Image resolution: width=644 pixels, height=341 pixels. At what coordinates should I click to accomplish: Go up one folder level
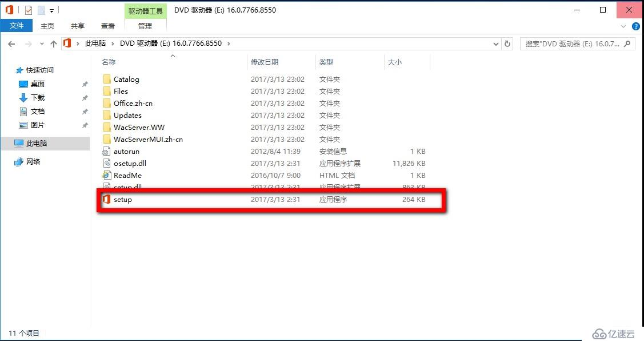(x=53, y=43)
